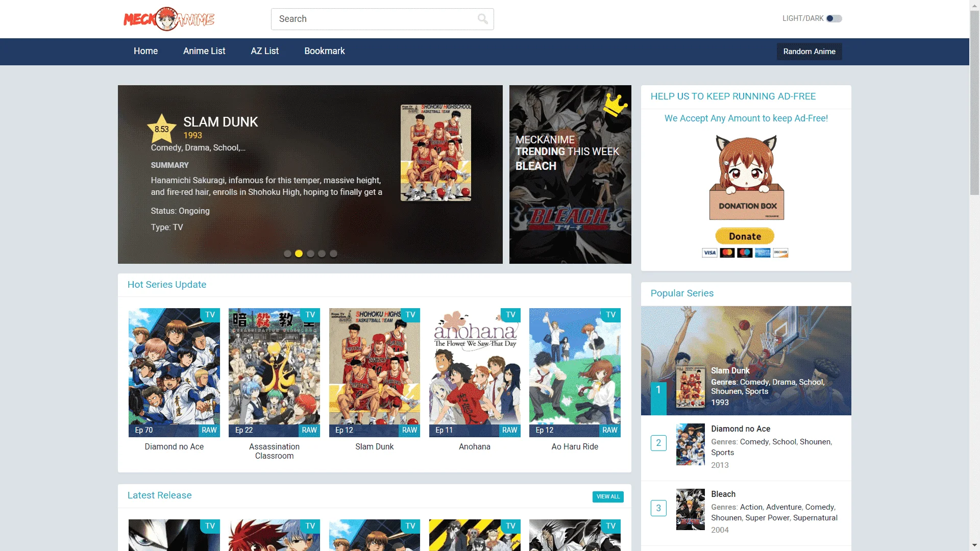Click the TV badge on Diamond no Ace

210,314
